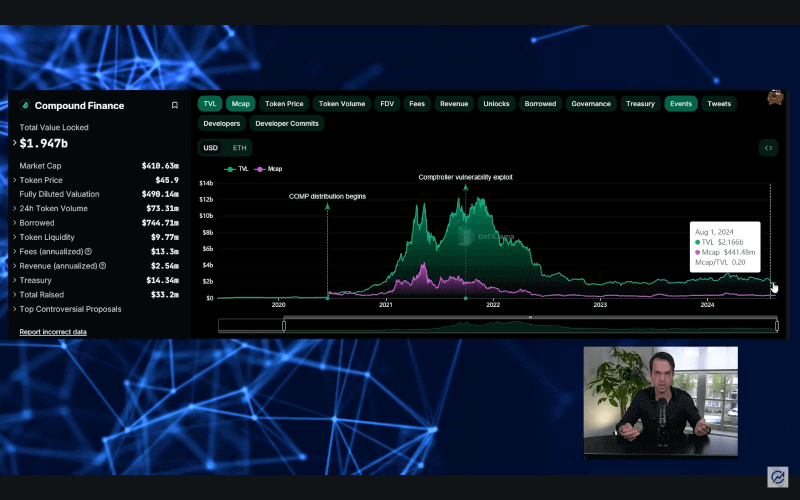The height and width of the screenshot is (500, 800).
Task: Click the COMP distribution begins event marker
Action: (x=328, y=206)
